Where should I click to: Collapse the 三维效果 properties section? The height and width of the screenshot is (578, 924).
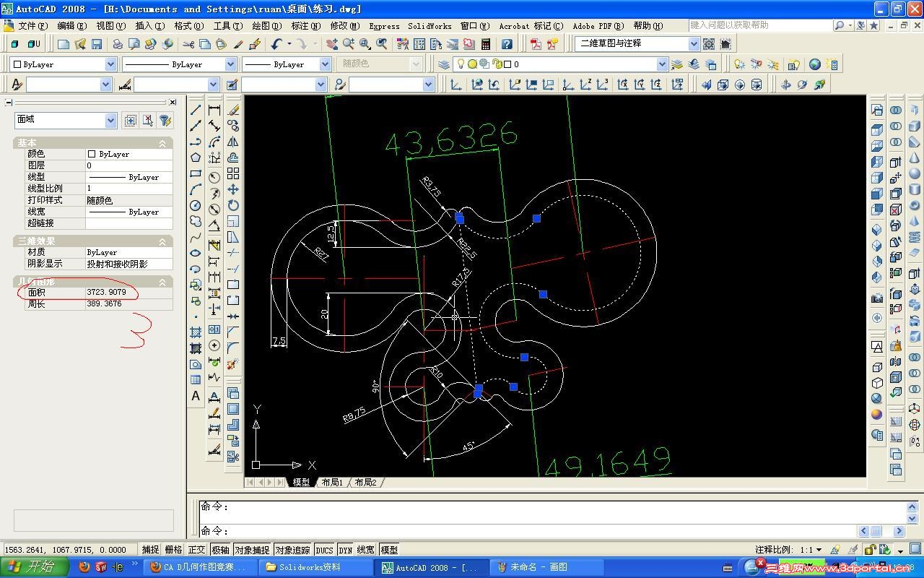pos(162,241)
